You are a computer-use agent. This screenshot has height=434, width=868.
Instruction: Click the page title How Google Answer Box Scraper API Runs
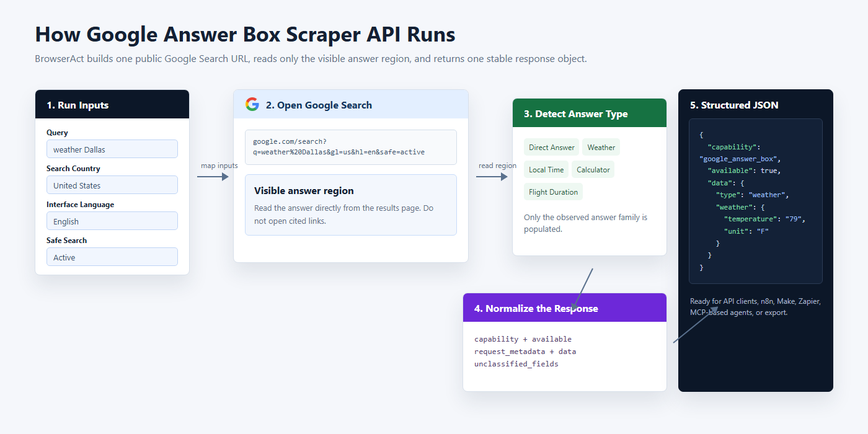click(245, 34)
